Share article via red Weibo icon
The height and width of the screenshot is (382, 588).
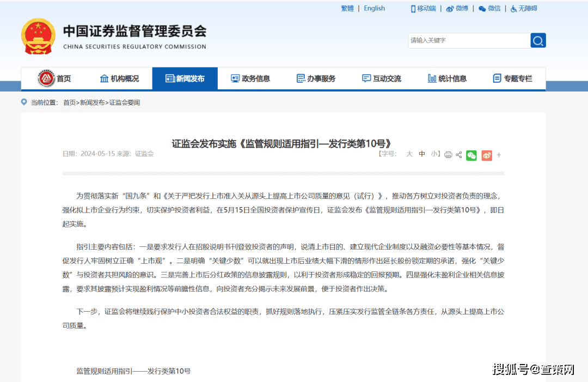[486, 155]
